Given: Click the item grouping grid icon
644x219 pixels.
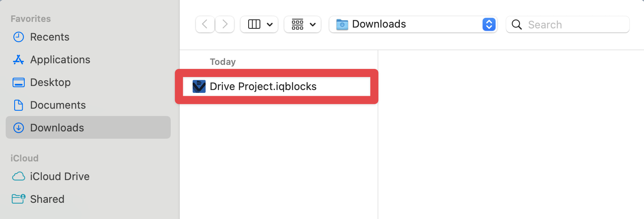Looking at the screenshot, I should [298, 24].
